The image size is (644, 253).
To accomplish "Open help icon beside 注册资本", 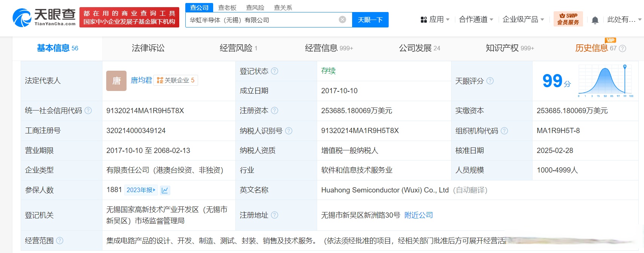I will pos(275,111).
